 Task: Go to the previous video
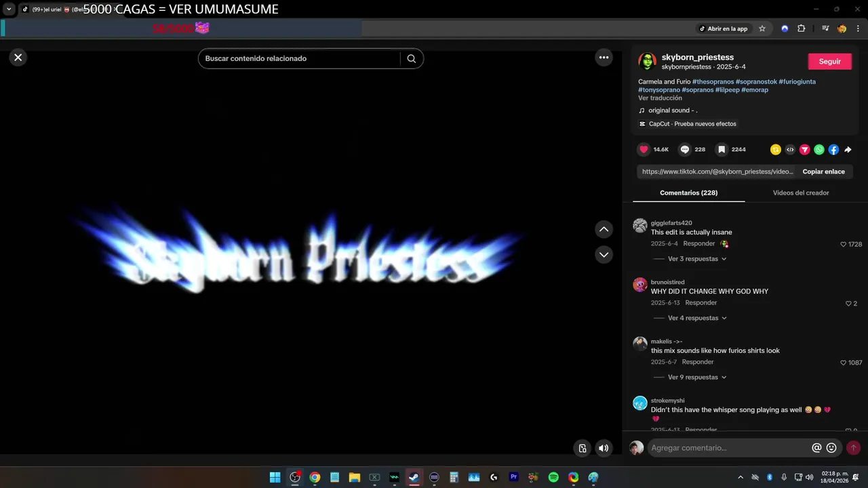[604, 230]
